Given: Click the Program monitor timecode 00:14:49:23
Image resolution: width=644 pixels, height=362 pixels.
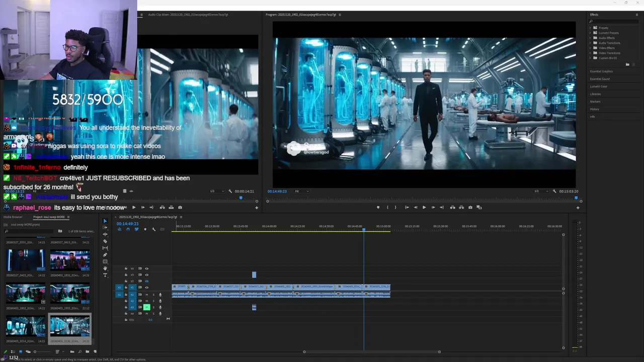Looking at the screenshot, I should pos(277,191).
